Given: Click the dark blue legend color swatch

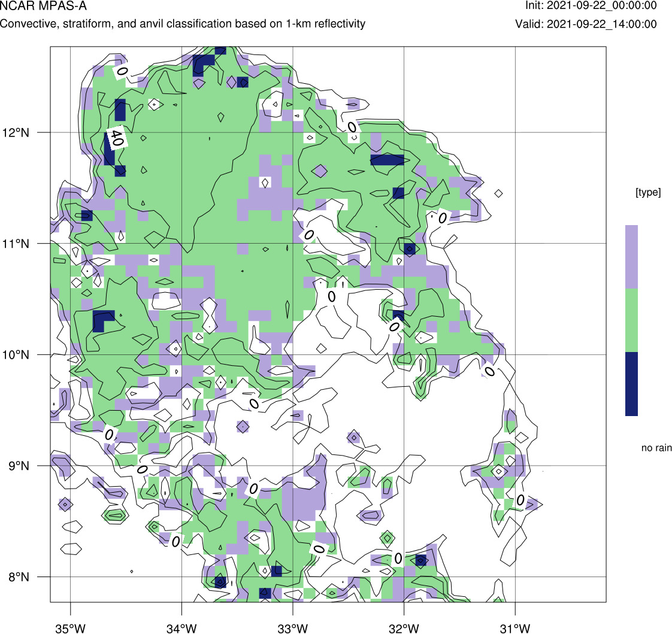Looking at the screenshot, I should (x=631, y=384).
